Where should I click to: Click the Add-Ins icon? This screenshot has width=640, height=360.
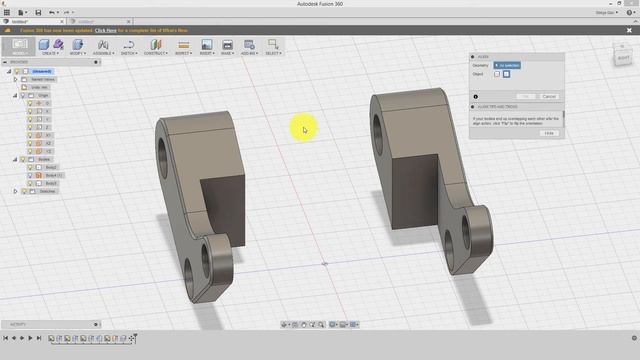point(249,44)
